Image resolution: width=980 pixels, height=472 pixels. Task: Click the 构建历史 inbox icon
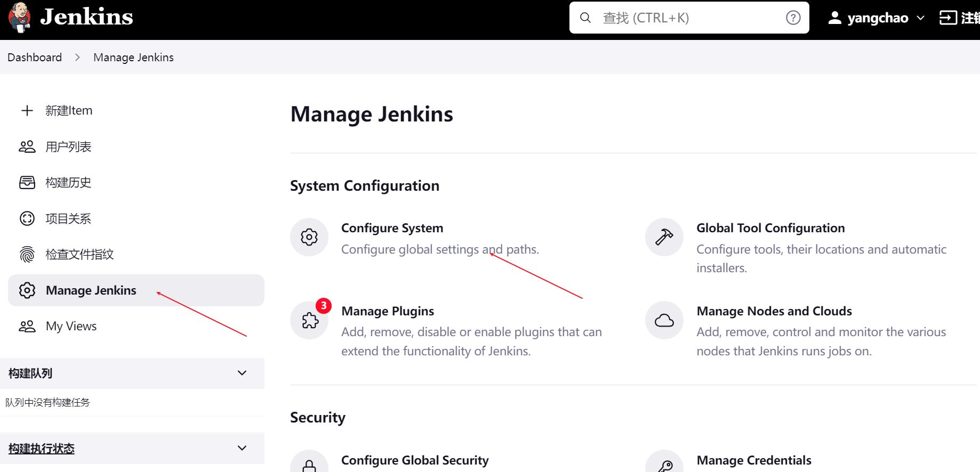tap(27, 182)
